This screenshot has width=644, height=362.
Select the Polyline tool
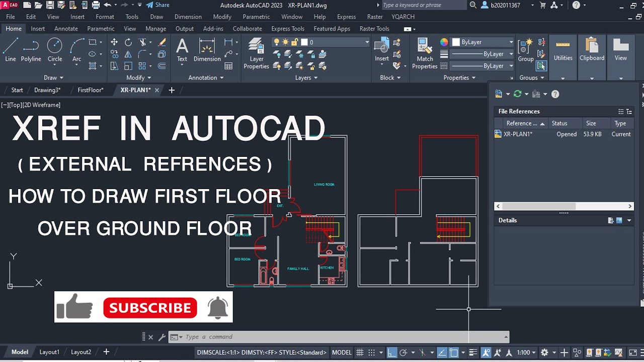[31, 50]
